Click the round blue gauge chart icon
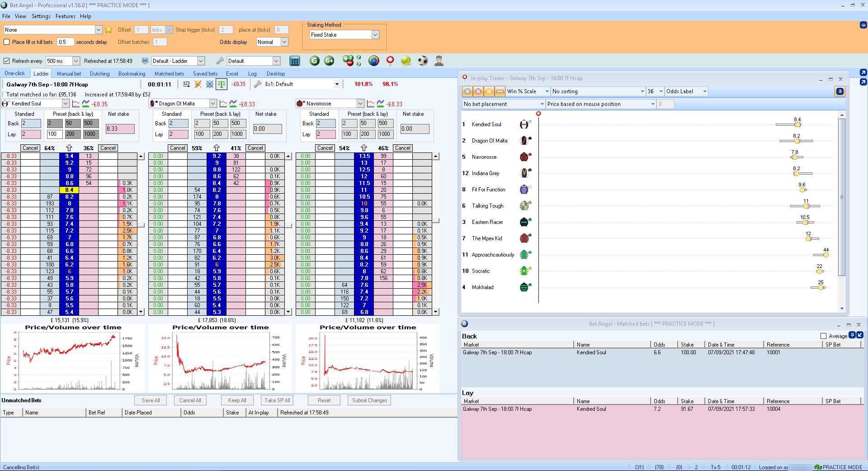868x471 pixels. (x=374, y=61)
